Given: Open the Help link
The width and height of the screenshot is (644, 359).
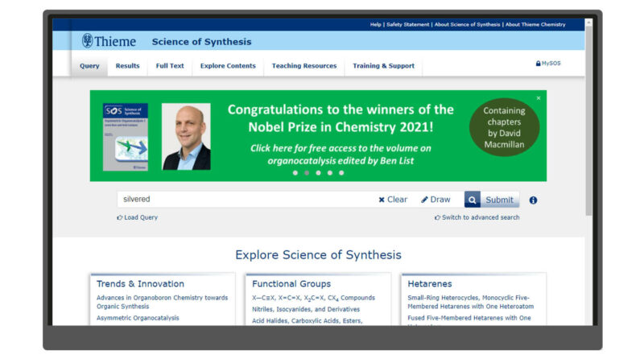Looking at the screenshot, I should 375,25.
